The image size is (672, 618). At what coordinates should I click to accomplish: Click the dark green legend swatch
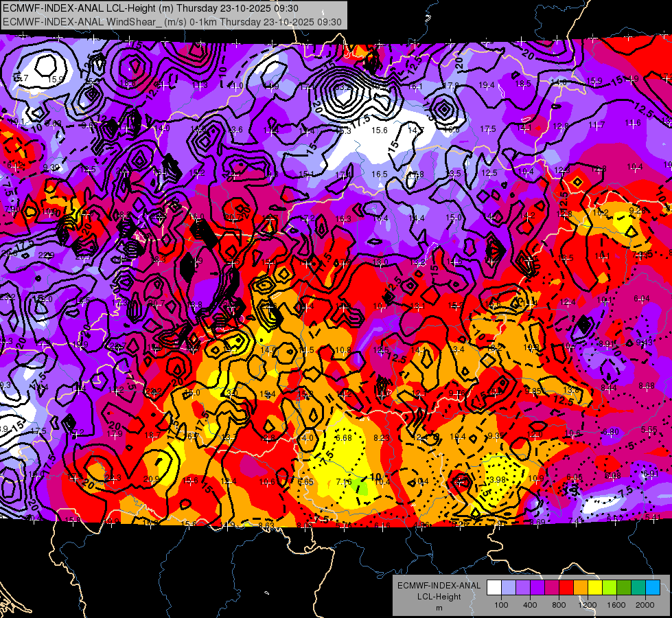[624, 588]
